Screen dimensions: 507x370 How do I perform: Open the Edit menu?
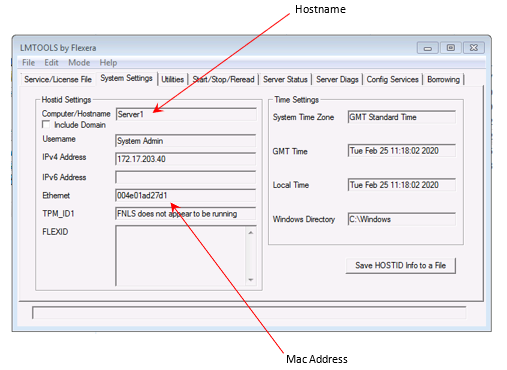(x=51, y=63)
